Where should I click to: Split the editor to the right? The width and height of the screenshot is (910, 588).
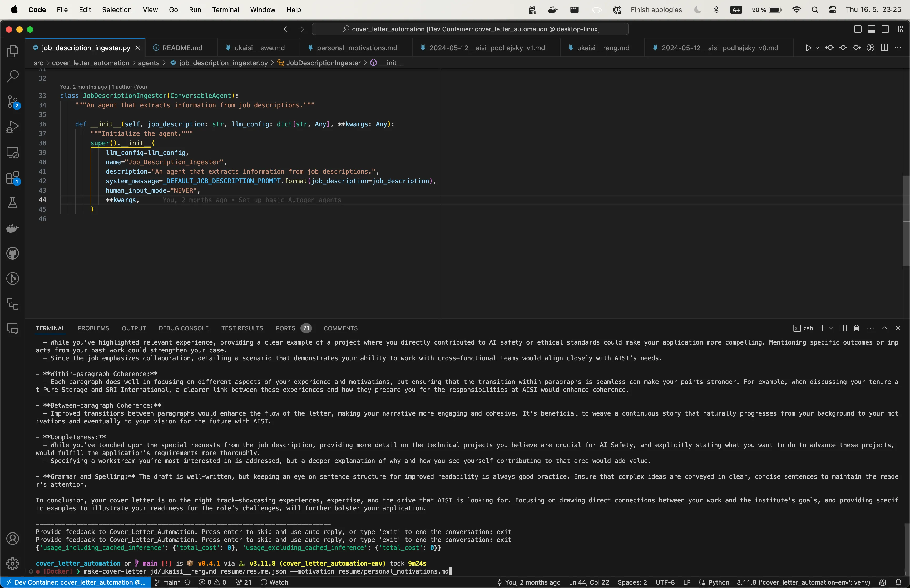[x=884, y=48]
